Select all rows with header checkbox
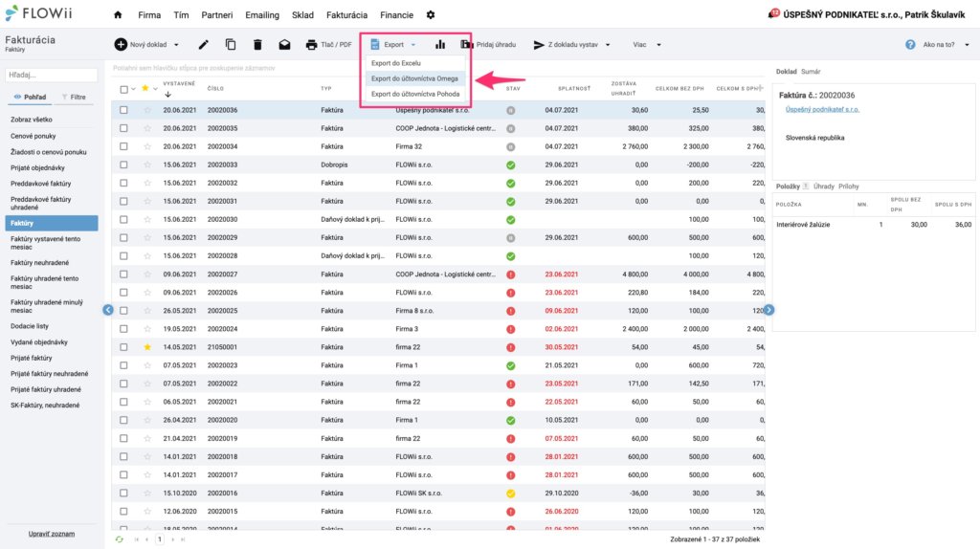Screen dimensions: 980x549 pyautogui.click(x=123, y=89)
